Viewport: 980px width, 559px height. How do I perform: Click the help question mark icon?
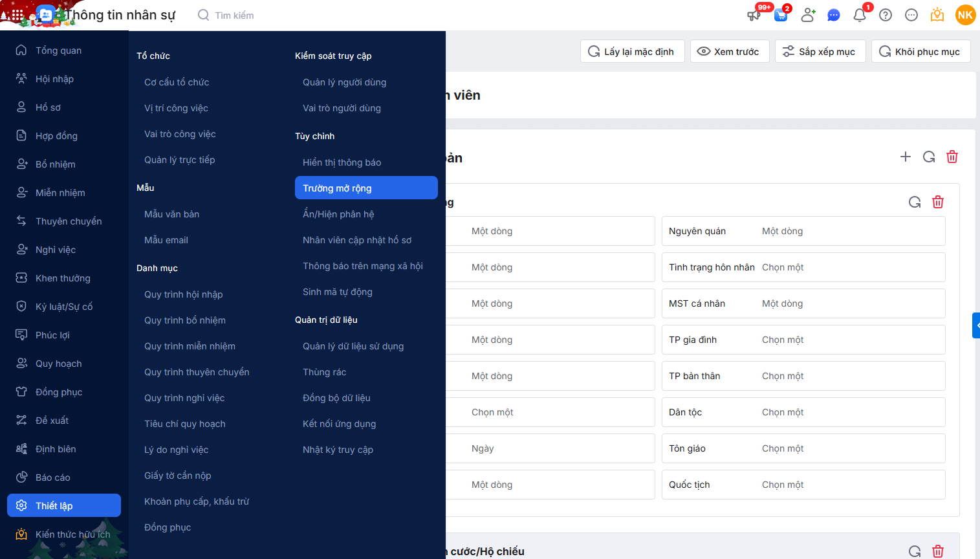(x=886, y=15)
